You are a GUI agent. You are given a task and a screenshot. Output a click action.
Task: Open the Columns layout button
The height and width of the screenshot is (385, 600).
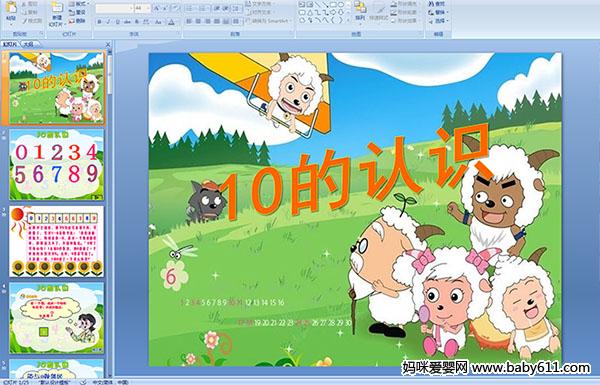point(236,21)
